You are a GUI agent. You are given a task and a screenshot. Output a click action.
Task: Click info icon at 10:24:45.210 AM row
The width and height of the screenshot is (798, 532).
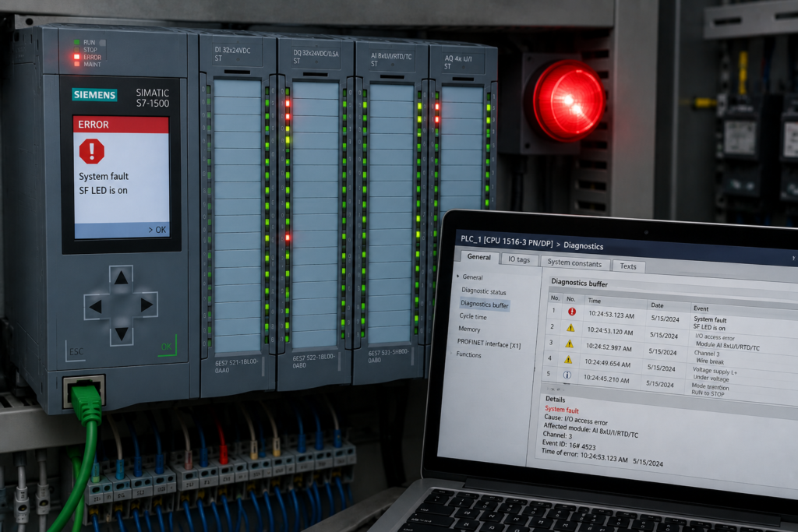pyautogui.click(x=567, y=375)
